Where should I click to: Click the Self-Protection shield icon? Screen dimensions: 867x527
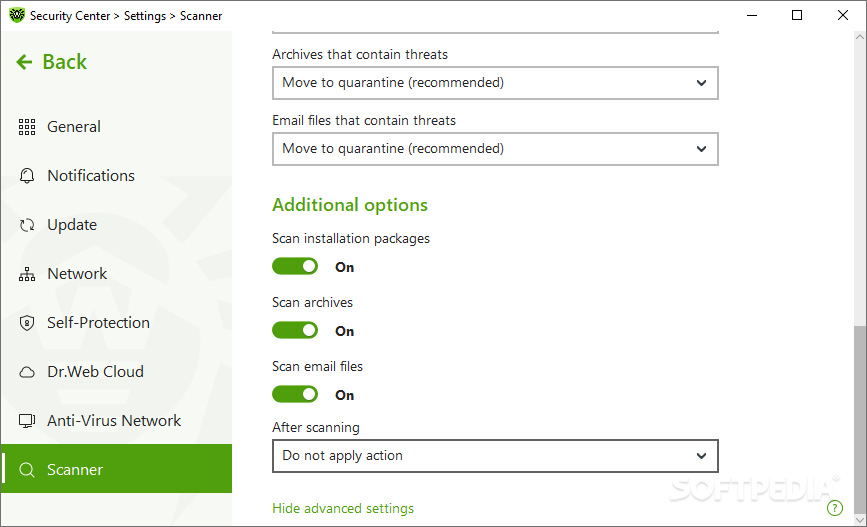tap(27, 323)
